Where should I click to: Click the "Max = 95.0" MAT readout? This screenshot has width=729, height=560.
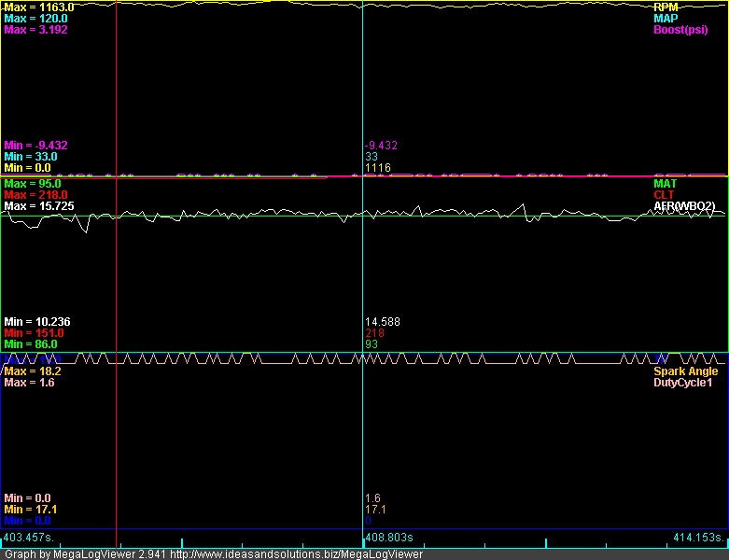pyautogui.click(x=33, y=184)
